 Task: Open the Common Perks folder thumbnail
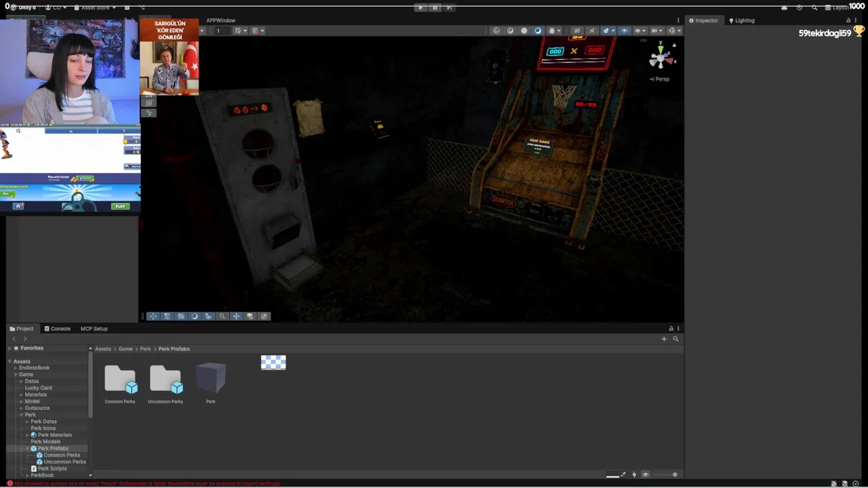tap(121, 380)
